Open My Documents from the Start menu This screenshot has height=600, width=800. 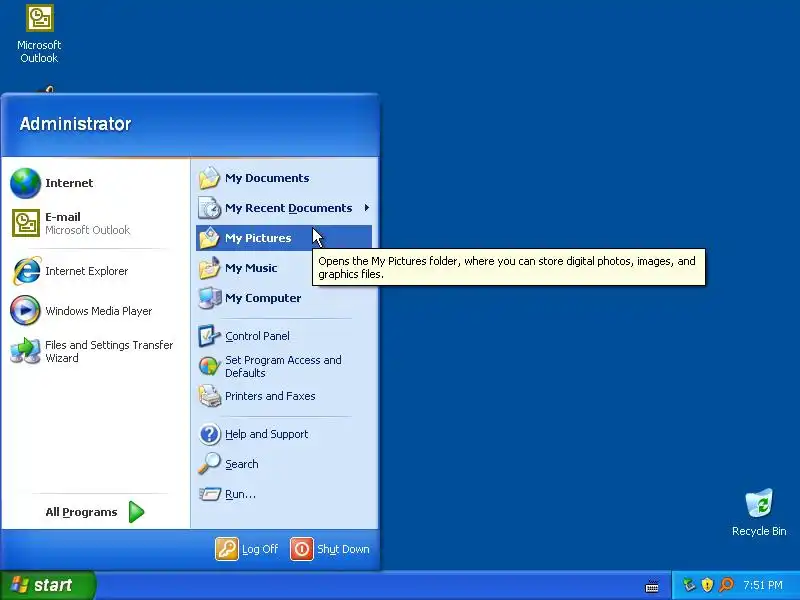pos(284,178)
